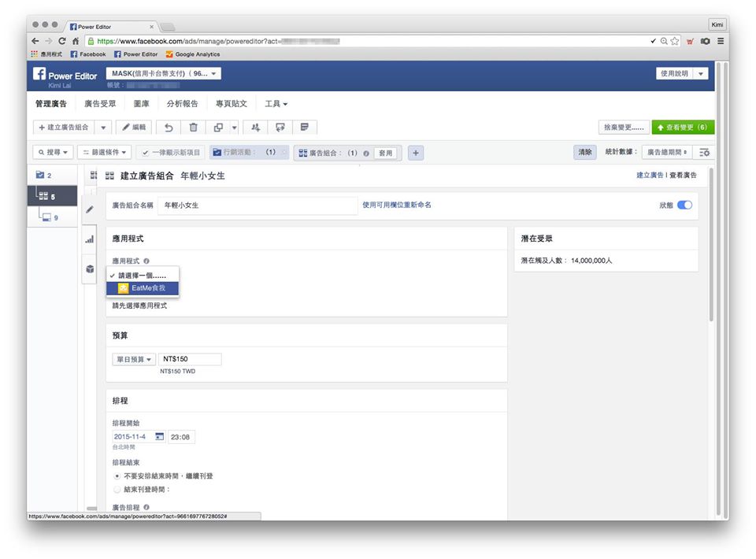756x559 pixels.
Task: Open the 搜尋 search dropdown
Action: [x=53, y=152]
